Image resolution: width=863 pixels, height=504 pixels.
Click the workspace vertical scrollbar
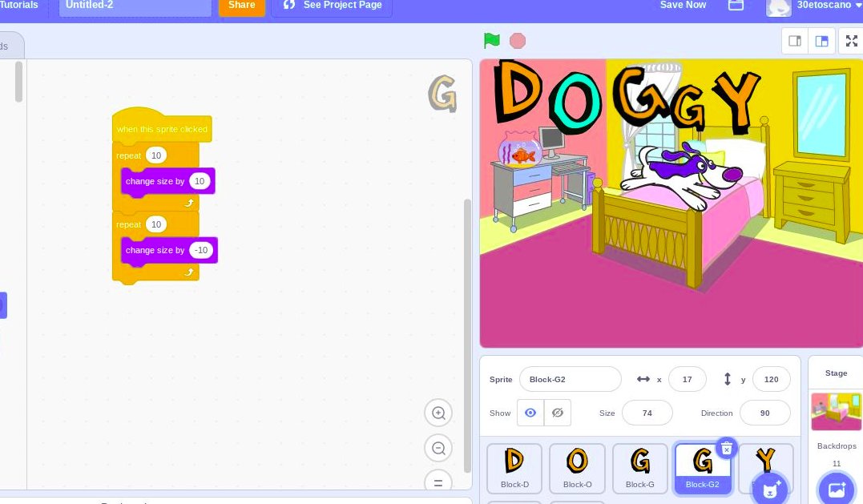pos(468,335)
